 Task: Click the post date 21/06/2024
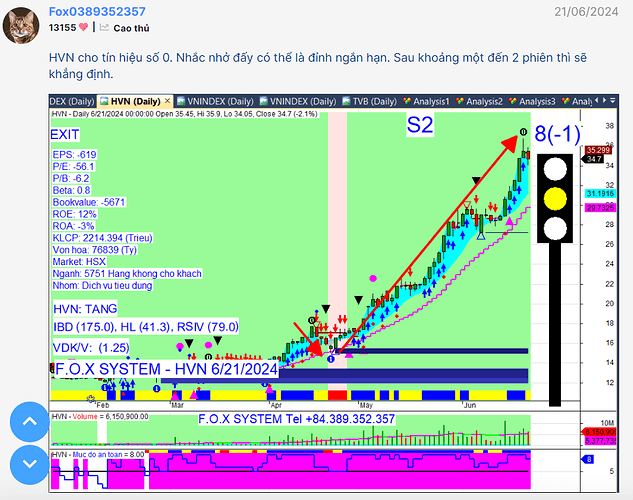(x=586, y=12)
